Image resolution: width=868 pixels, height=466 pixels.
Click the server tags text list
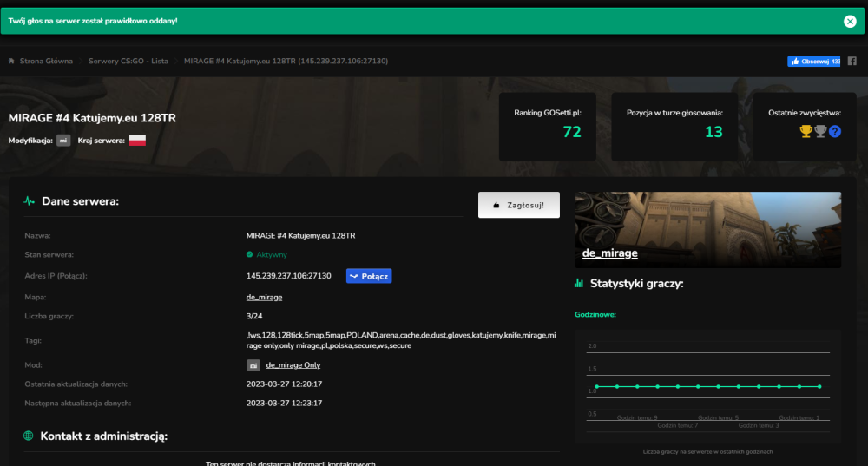coord(401,340)
